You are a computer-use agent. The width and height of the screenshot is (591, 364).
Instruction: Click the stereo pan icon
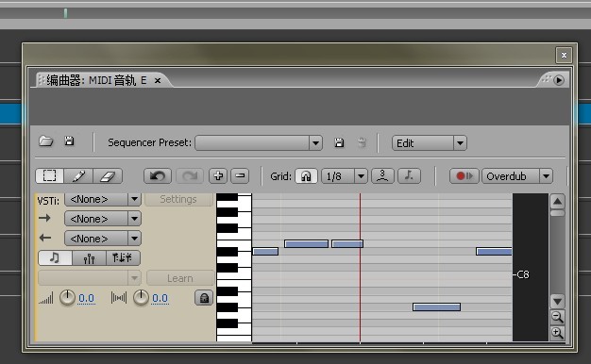119,298
